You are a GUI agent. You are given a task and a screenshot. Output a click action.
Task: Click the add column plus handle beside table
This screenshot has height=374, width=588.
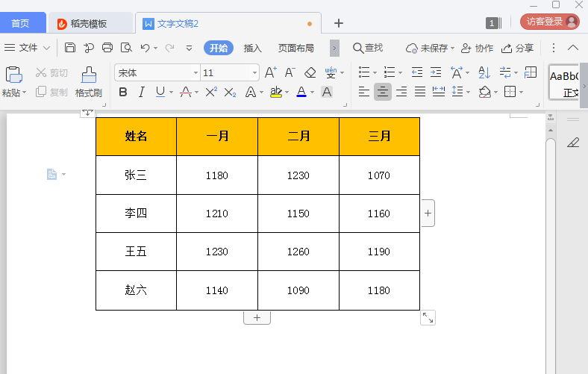click(428, 213)
